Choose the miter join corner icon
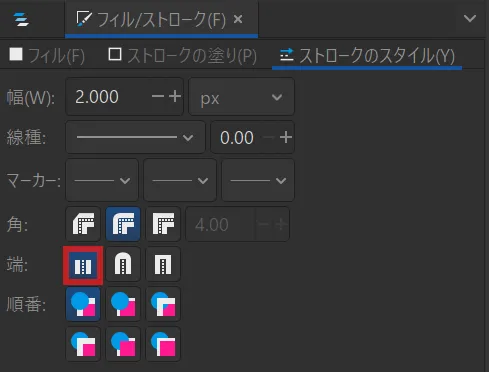Image resolution: width=489 pixels, height=372 pixels. pyautogui.click(x=163, y=224)
